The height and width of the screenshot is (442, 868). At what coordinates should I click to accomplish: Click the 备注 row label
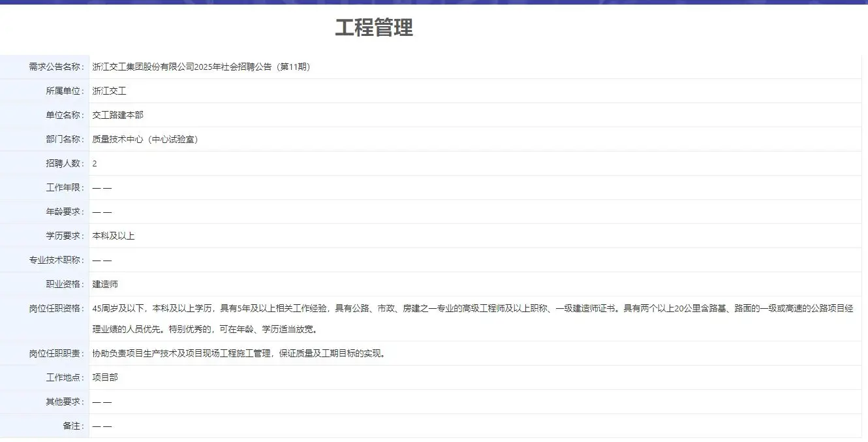click(74, 426)
